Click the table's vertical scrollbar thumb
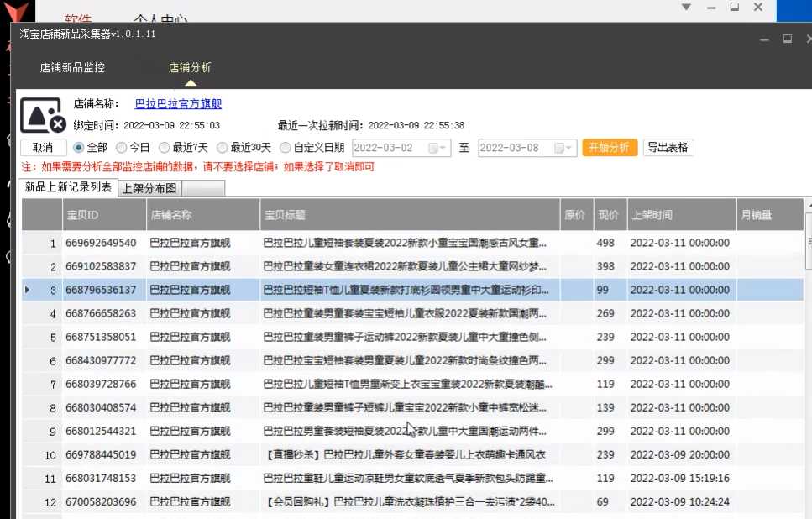This screenshot has width=812, height=519. [x=808, y=240]
